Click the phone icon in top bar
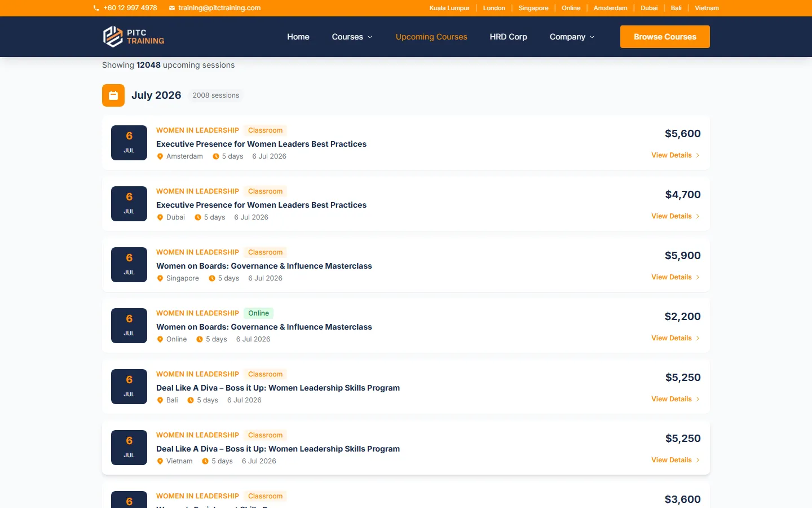 [x=96, y=8]
